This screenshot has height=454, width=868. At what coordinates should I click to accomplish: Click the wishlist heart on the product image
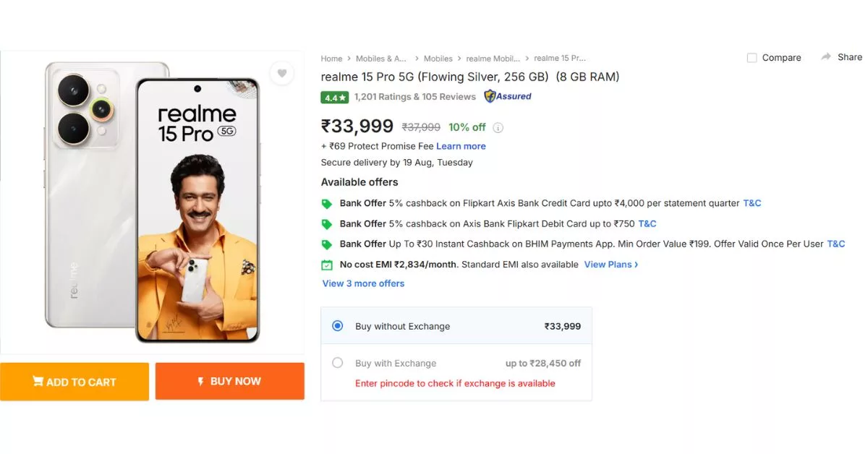pyautogui.click(x=282, y=74)
